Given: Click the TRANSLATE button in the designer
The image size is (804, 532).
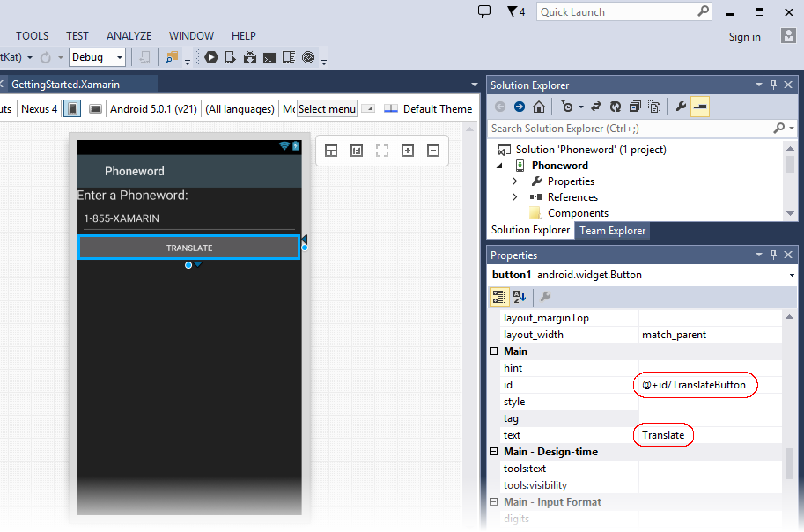Looking at the screenshot, I should coord(189,248).
